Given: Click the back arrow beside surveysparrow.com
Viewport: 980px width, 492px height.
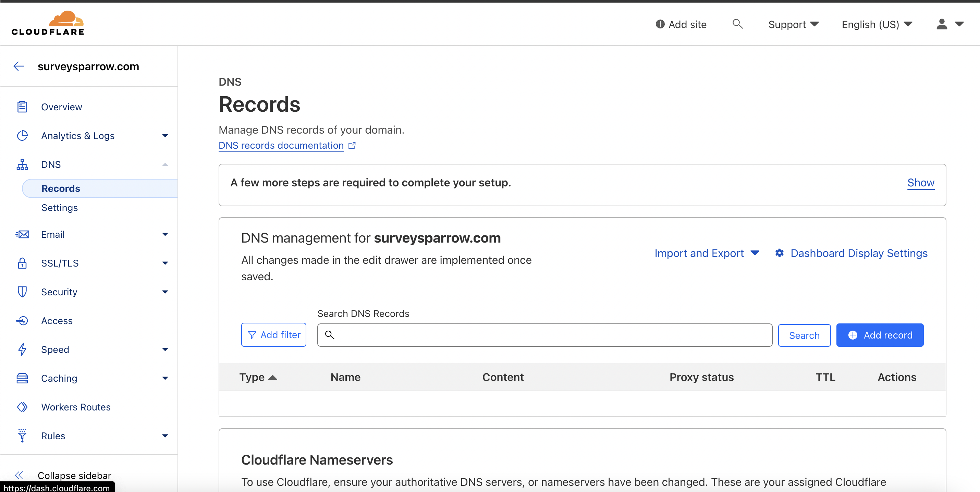Looking at the screenshot, I should 19,66.
